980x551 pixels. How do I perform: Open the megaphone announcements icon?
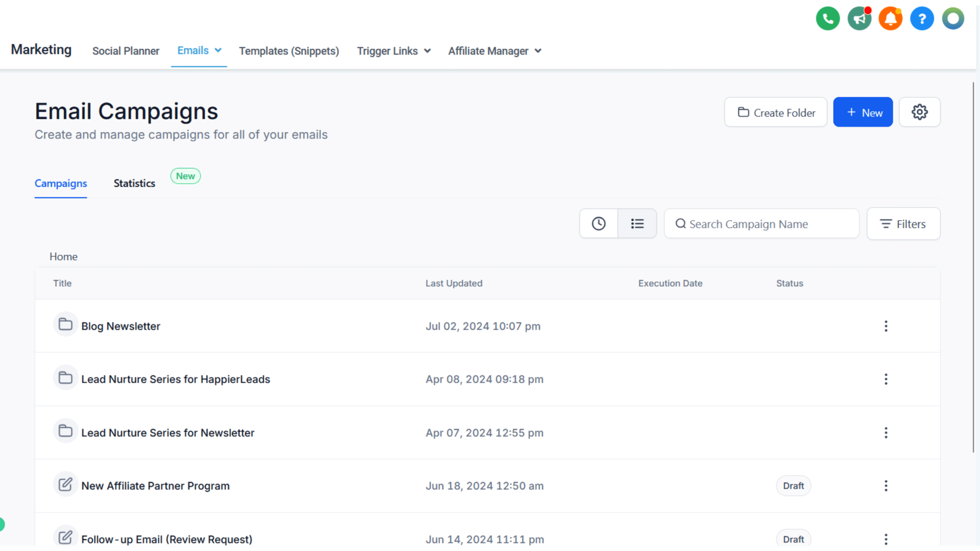pyautogui.click(x=859, y=18)
